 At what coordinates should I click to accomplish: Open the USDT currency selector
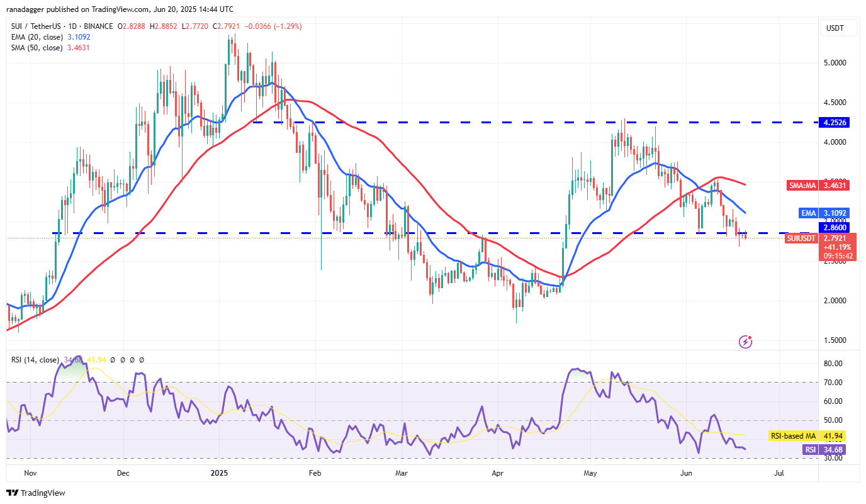(x=836, y=28)
